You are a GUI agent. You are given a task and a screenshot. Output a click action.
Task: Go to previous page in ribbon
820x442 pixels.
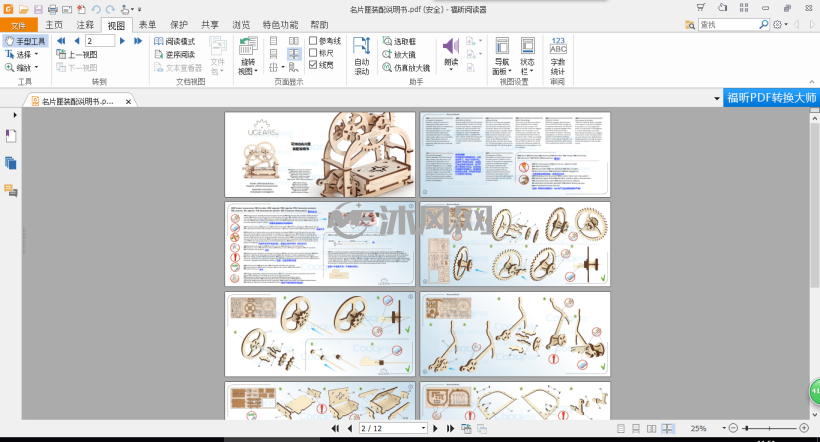click(77, 41)
